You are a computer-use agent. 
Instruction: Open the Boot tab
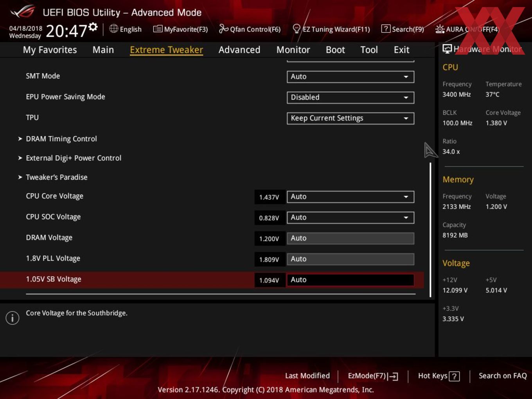335,50
